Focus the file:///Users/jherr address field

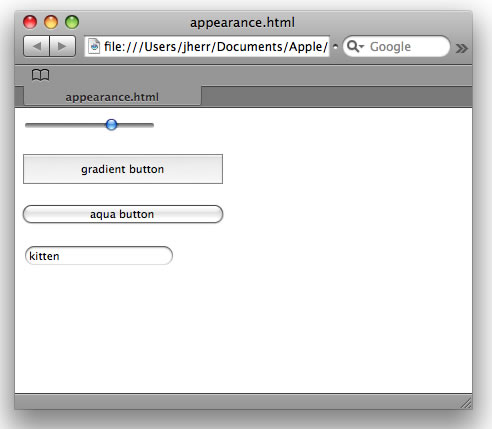207,46
